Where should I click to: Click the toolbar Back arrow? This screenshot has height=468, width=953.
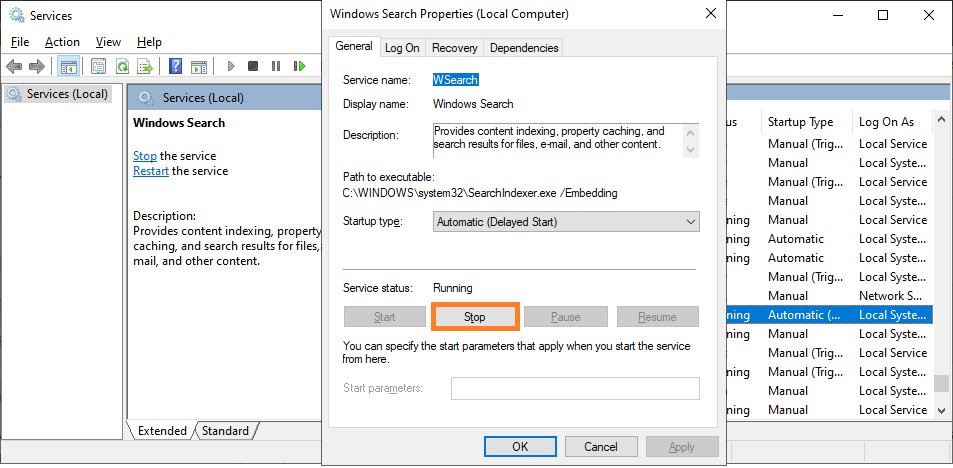tap(14, 66)
